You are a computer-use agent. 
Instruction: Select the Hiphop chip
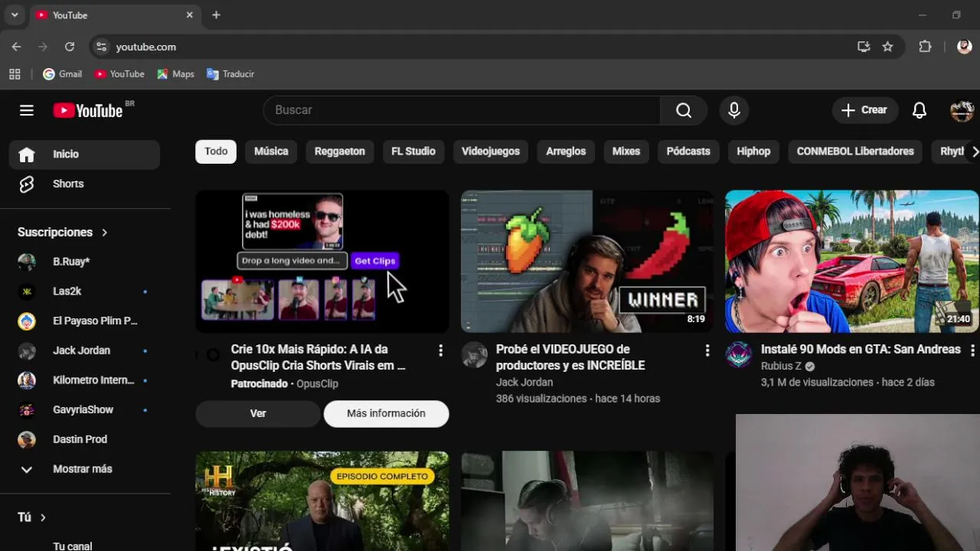[753, 152]
